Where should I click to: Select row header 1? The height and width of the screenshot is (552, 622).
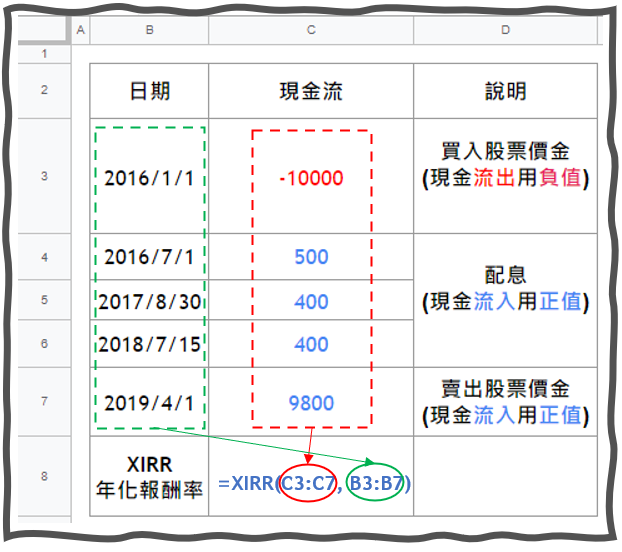pos(44,54)
